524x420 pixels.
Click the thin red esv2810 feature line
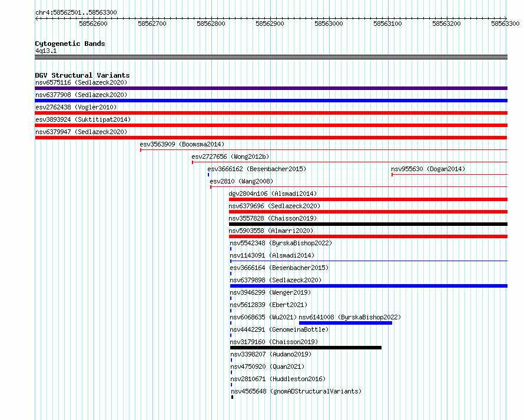click(359, 187)
